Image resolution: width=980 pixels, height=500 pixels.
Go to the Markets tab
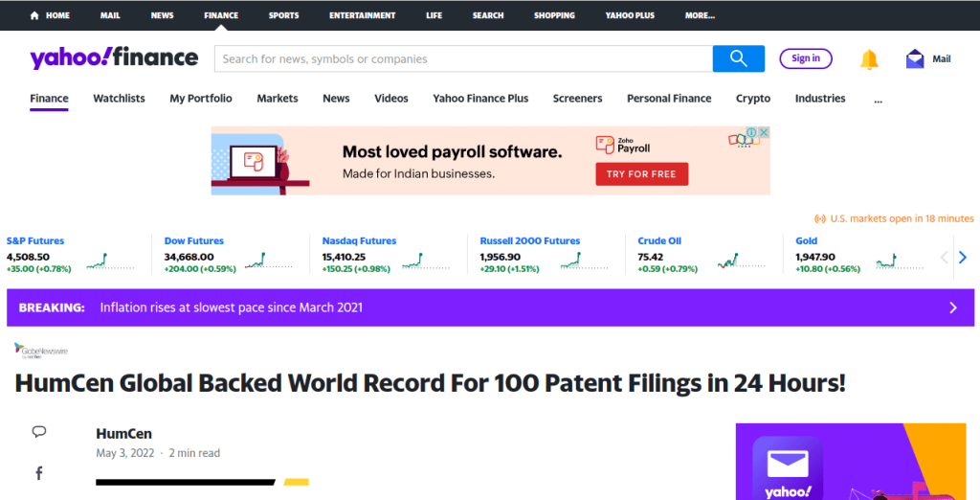[x=278, y=99]
